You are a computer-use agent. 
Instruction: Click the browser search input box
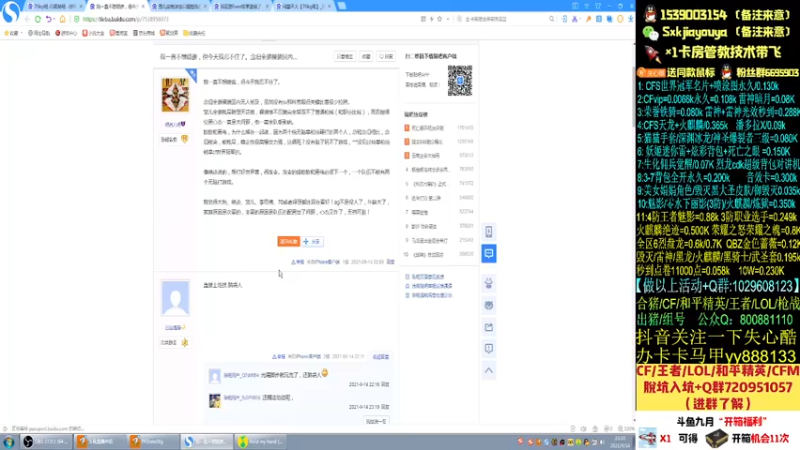click(x=505, y=19)
